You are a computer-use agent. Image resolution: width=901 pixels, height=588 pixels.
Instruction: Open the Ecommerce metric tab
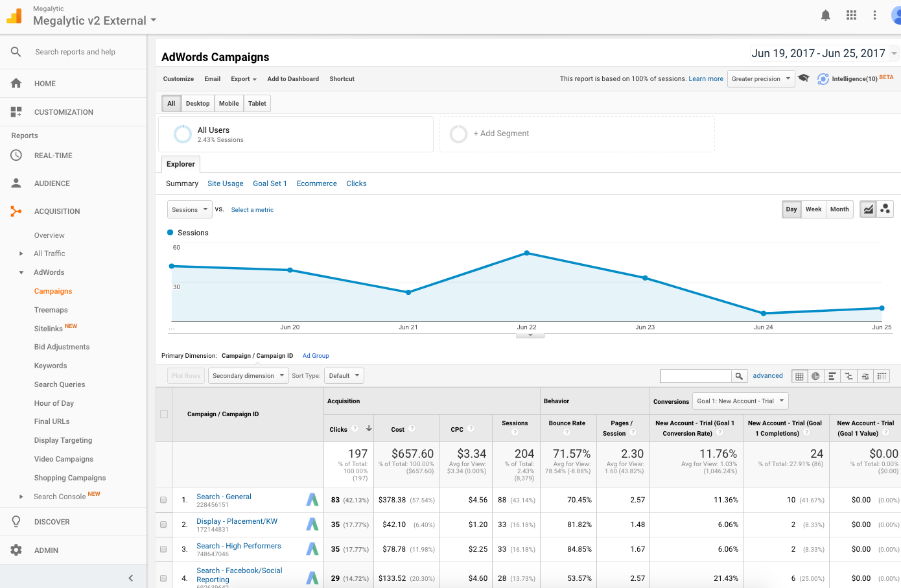316,183
